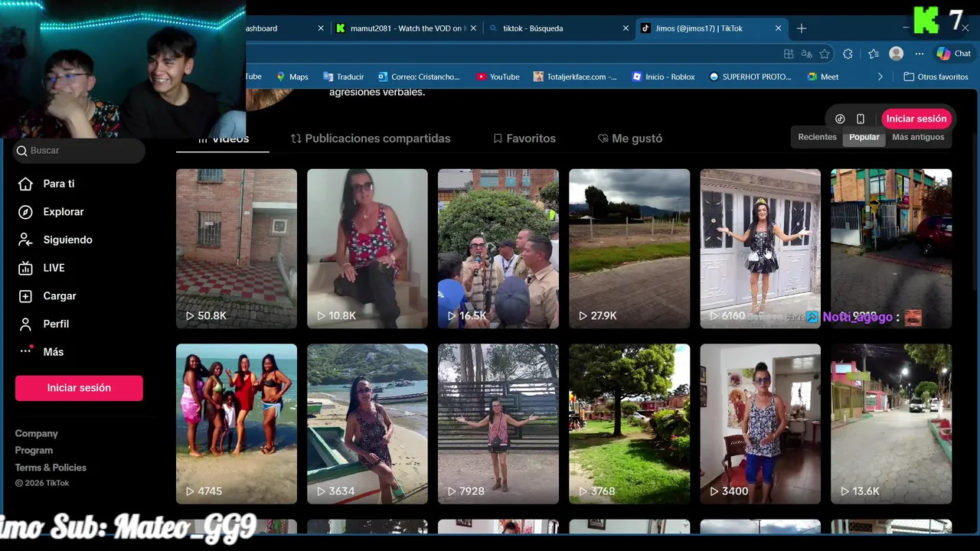
Task: Open the video with 10.8K views
Action: [367, 249]
